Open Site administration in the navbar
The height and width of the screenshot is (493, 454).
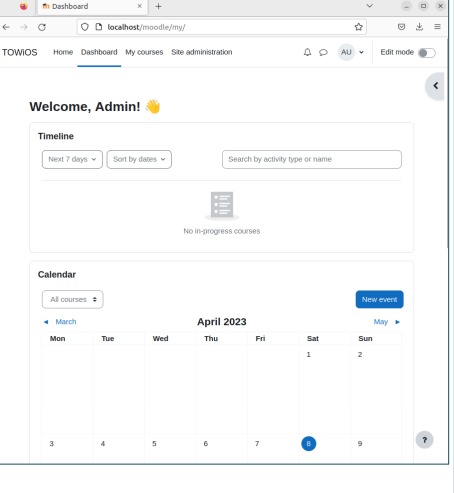202,52
